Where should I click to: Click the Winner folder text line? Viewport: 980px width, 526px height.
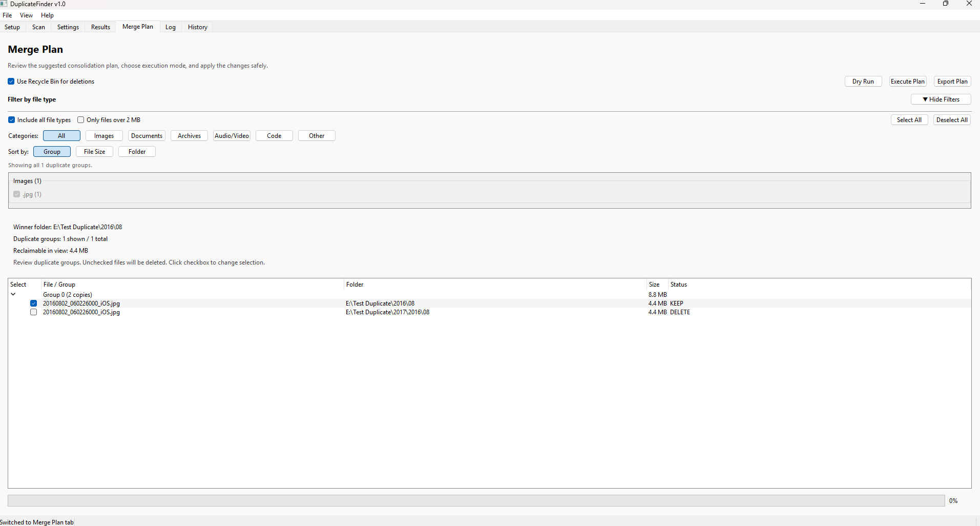tap(68, 227)
